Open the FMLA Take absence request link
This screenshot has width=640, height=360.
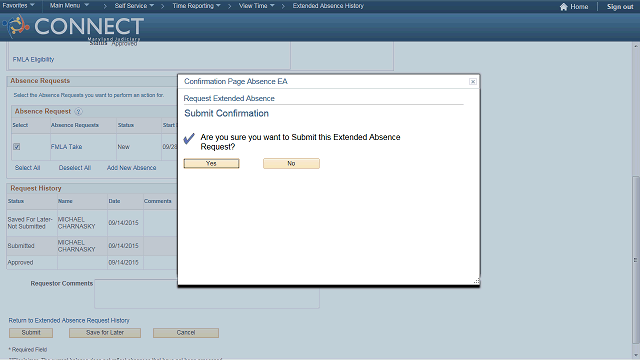click(67, 147)
